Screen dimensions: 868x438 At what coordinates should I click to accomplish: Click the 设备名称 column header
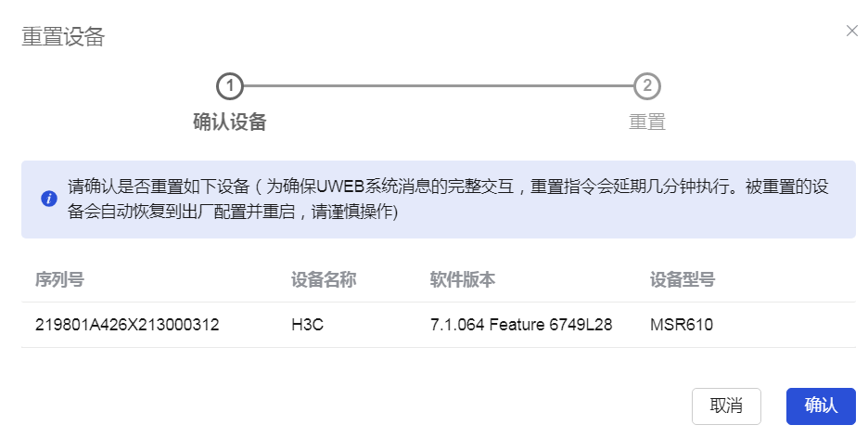(324, 280)
